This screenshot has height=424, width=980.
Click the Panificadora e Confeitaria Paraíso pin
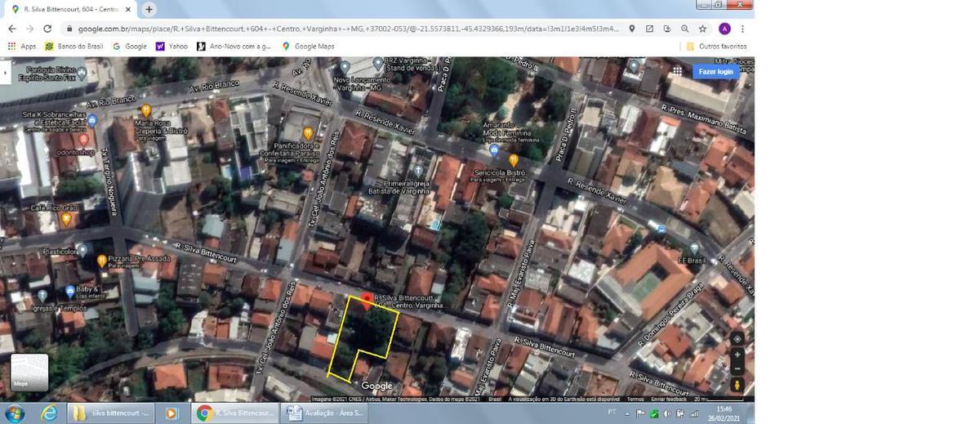pyautogui.click(x=308, y=133)
